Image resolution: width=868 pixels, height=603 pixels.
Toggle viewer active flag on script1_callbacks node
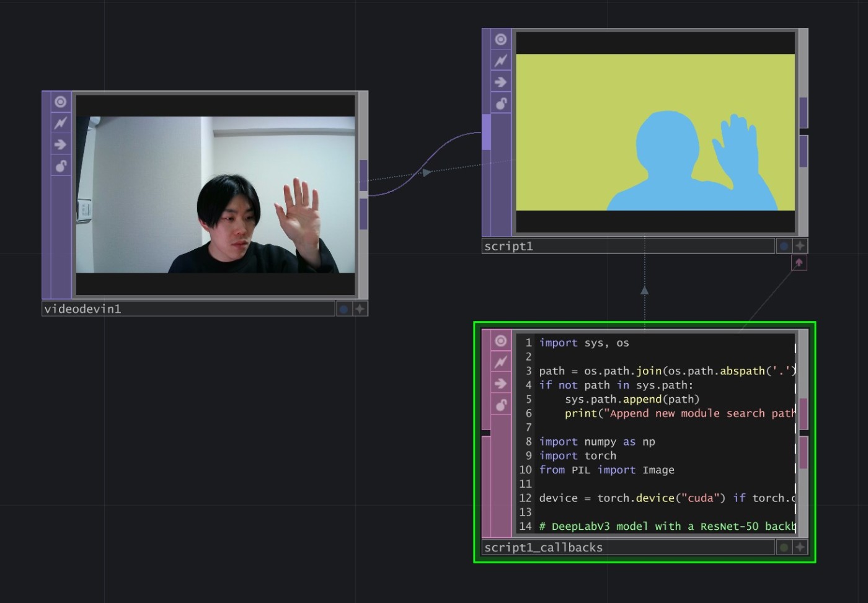(x=501, y=341)
